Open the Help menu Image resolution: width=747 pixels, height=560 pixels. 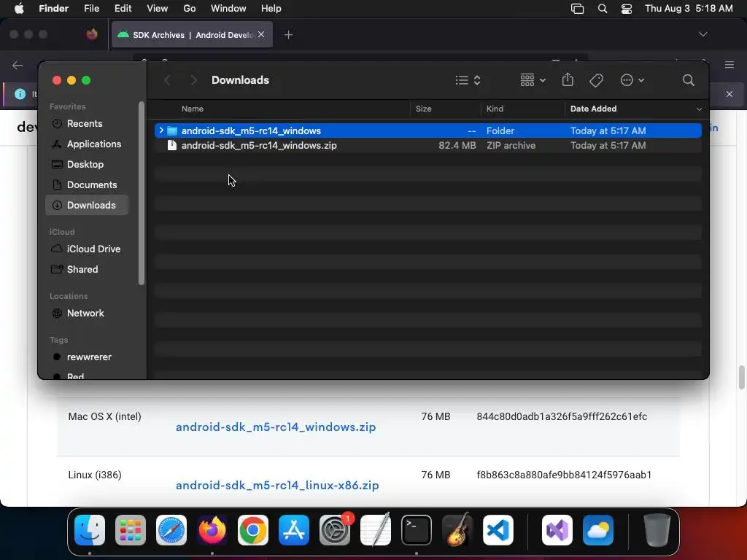[271, 9]
